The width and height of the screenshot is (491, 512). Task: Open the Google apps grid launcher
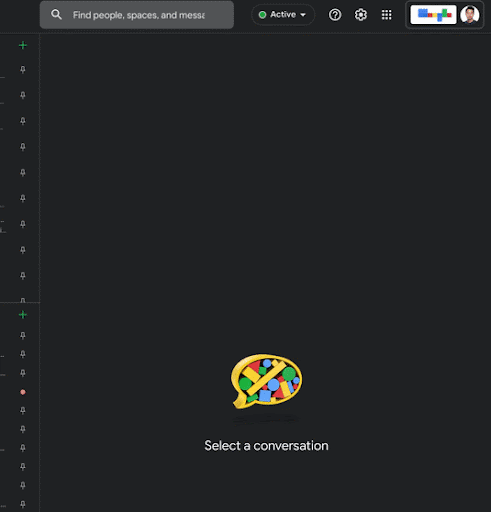(x=387, y=15)
